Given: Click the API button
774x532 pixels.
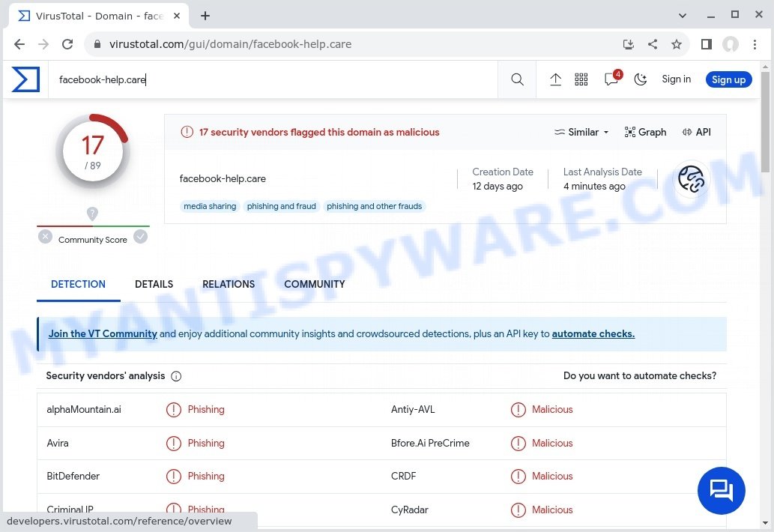Looking at the screenshot, I should coord(697,133).
